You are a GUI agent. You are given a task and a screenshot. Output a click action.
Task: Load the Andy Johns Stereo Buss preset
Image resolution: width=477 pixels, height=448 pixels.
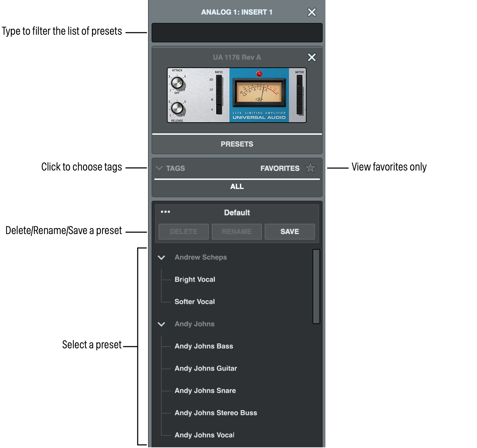point(216,413)
